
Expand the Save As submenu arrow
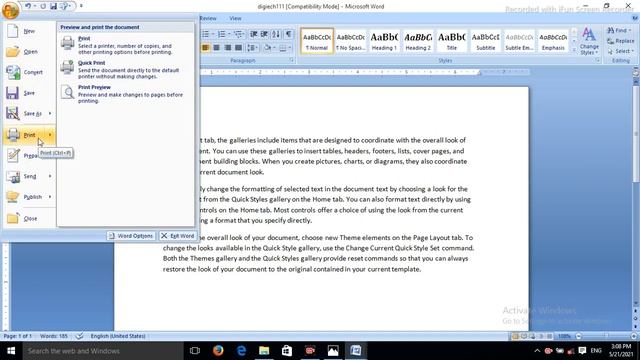50,113
